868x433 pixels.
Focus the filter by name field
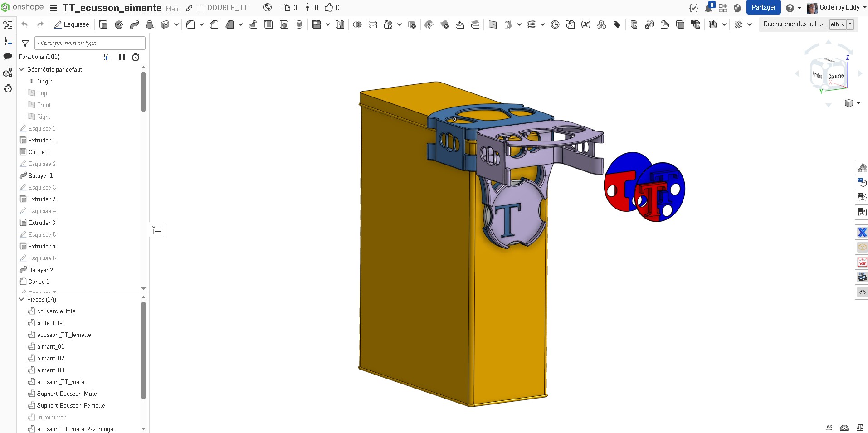coord(90,43)
